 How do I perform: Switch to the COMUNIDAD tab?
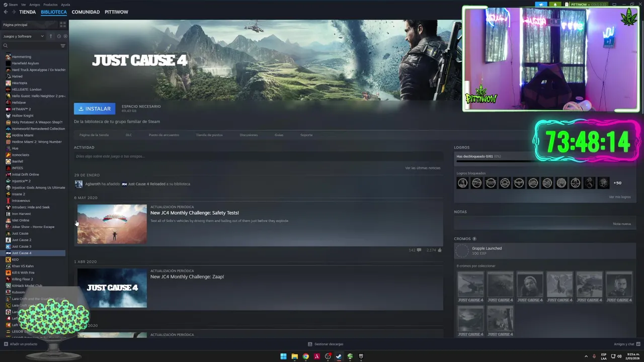pos(86,12)
